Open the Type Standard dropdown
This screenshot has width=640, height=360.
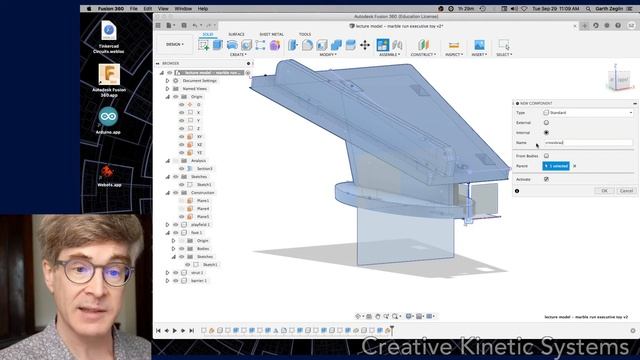click(x=587, y=112)
